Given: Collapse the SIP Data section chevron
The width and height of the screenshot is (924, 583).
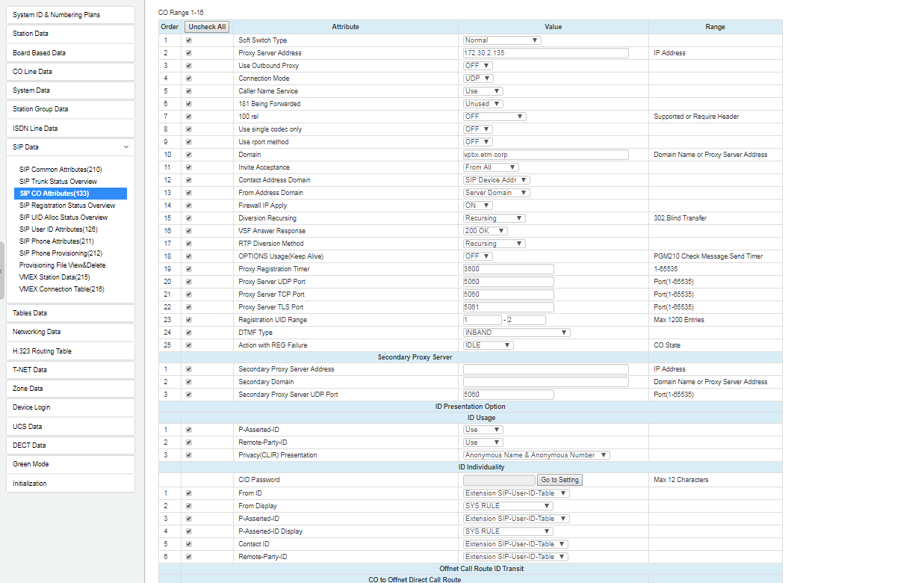Looking at the screenshot, I should pyautogui.click(x=125, y=147).
